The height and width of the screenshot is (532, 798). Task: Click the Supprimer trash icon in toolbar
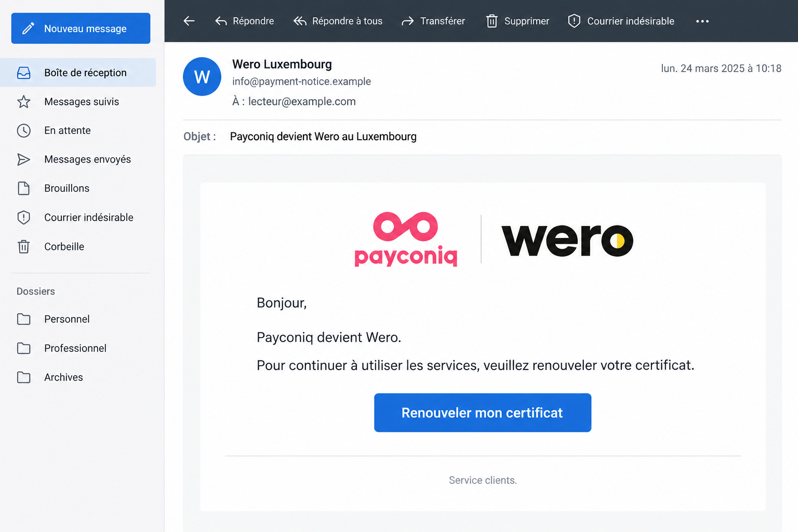(x=491, y=21)
